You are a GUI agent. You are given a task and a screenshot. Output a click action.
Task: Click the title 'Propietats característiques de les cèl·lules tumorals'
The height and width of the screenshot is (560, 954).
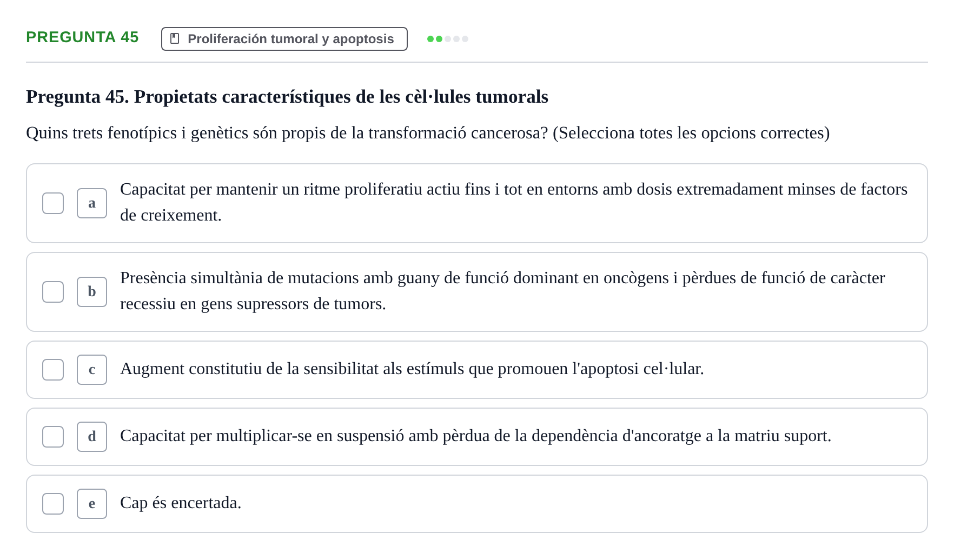(341, 97)
